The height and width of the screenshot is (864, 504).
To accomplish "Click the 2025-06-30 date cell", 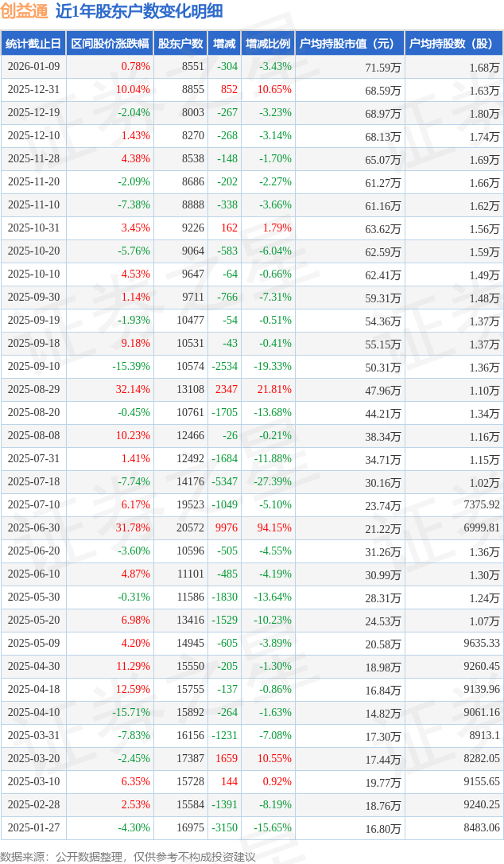I will pyautogui.click(x=33, y=528).
